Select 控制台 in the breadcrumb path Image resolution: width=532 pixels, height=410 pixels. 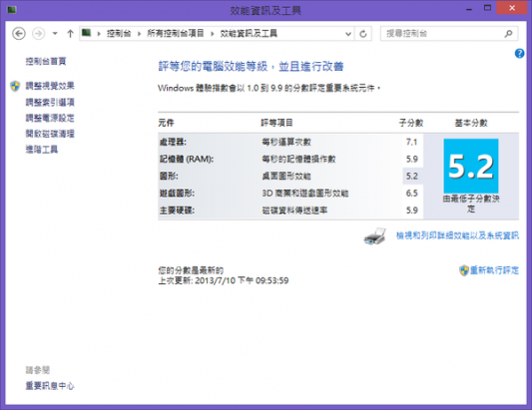(x=119, y=33)
